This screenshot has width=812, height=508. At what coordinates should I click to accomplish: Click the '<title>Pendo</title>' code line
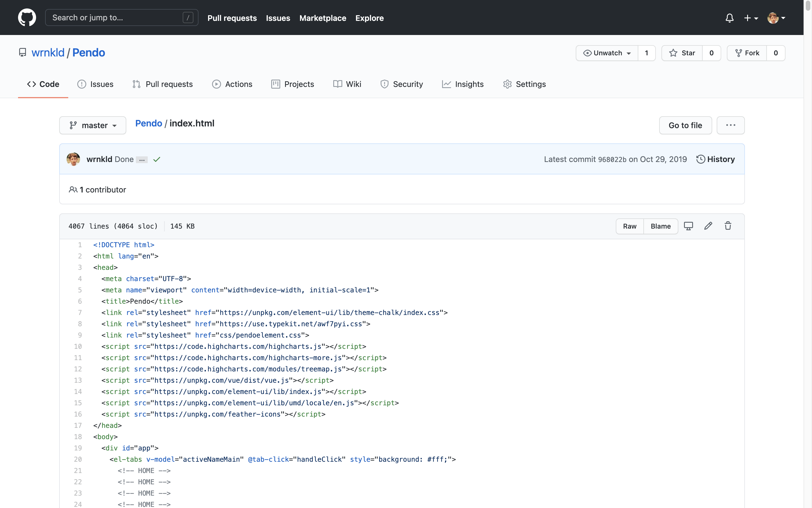click(x=142, y=301)
